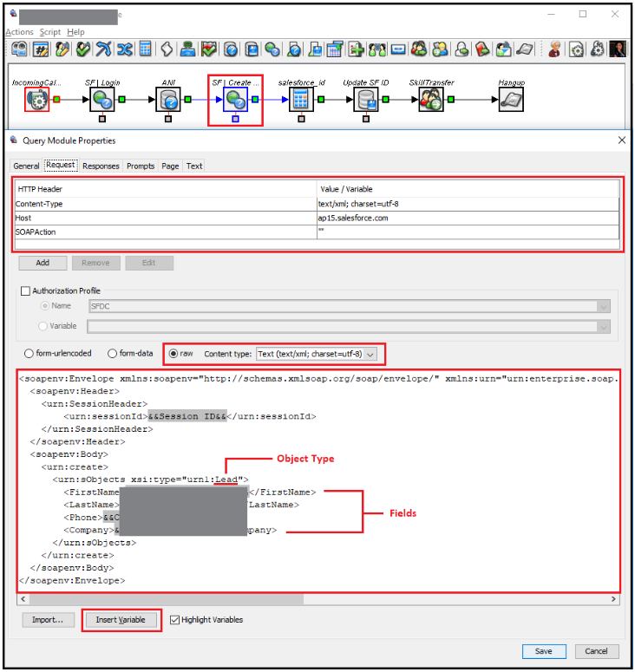The image size is (635, 672).
Task: Open the Actions menu
Action: click(x=19, y=32)
